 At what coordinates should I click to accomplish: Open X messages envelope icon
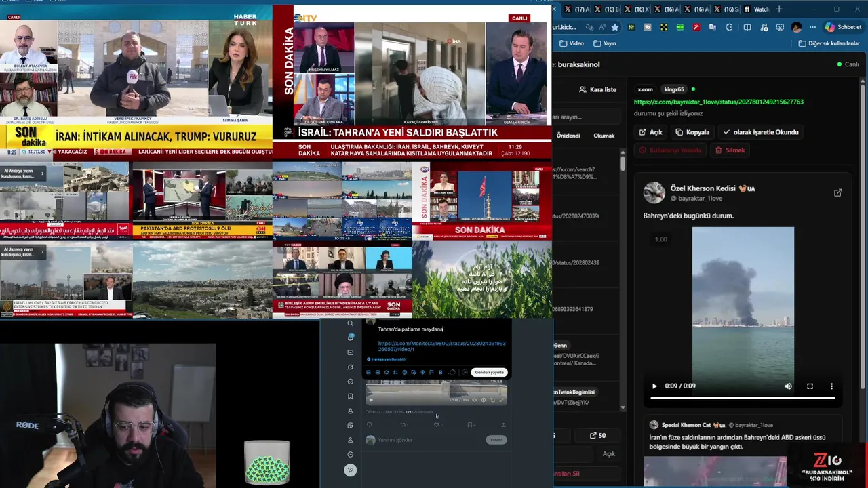(351, 352)
